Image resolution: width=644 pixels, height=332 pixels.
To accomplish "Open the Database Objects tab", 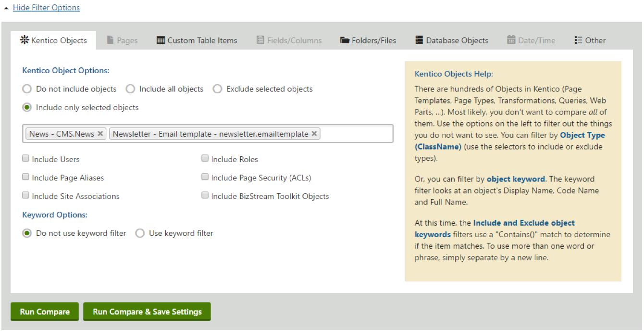I will click(x=452, y=40).
